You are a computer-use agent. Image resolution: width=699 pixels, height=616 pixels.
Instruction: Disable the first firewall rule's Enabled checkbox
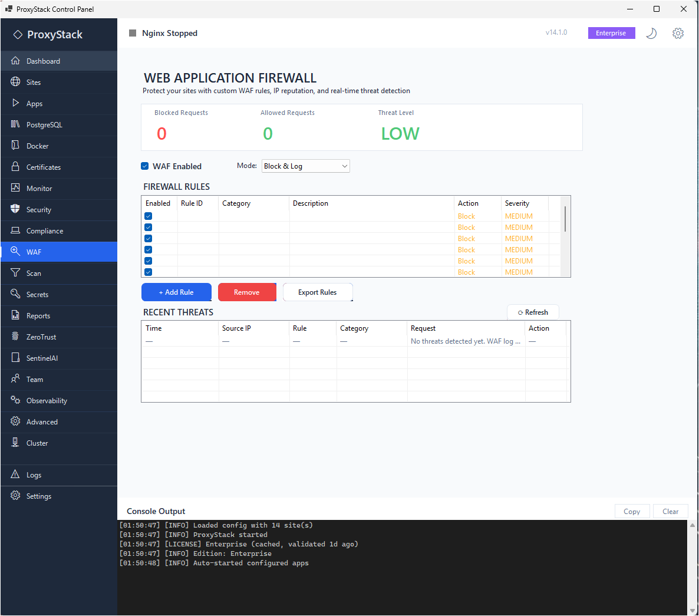click(x=148, y=216)
